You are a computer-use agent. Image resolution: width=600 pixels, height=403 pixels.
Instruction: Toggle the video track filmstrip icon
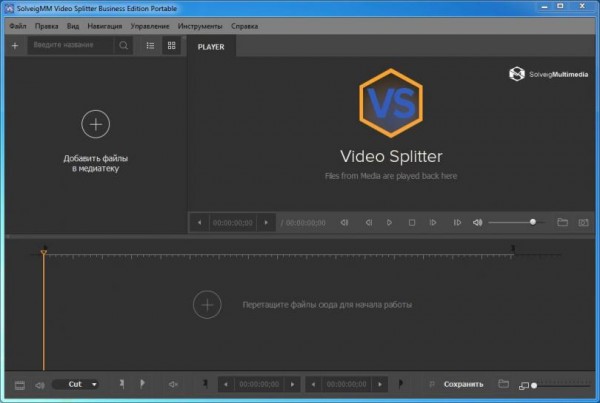(x=20, y=385)
